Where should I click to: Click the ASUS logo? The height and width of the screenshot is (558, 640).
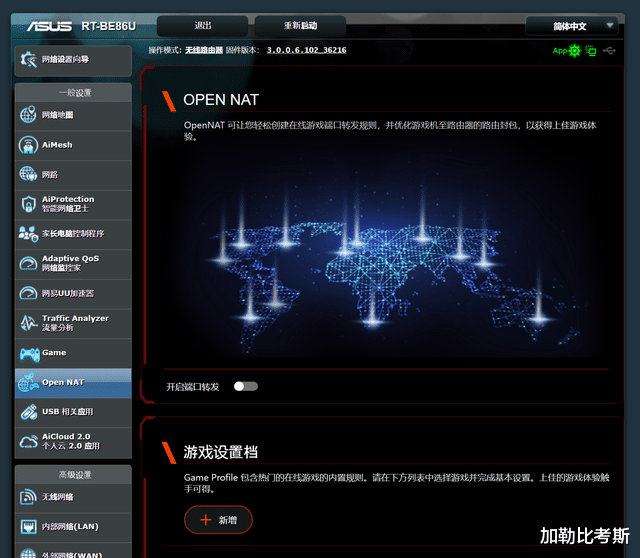49,27
